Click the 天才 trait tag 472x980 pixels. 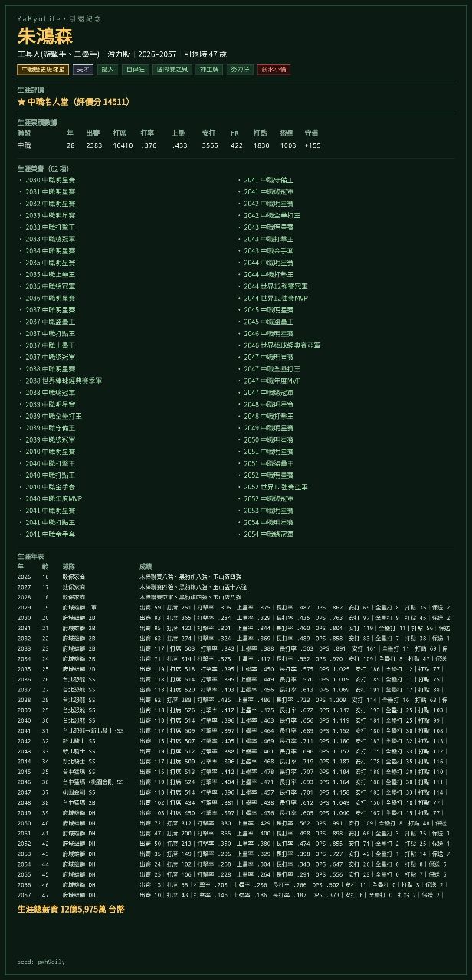[83, 70]
